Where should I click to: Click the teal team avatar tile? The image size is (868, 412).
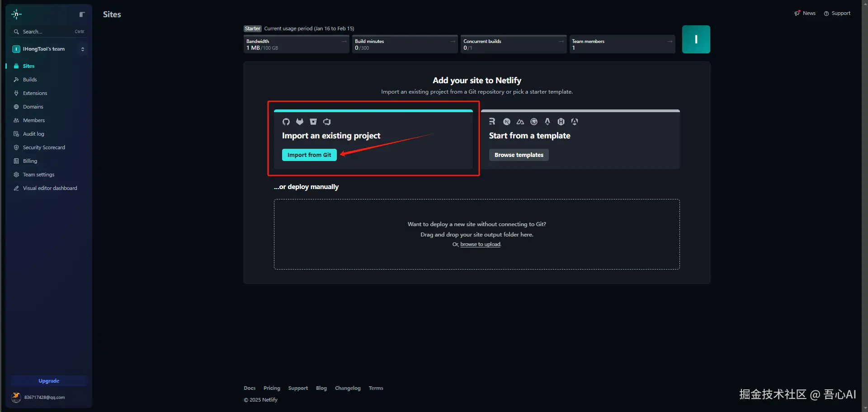tap(696, 39)
